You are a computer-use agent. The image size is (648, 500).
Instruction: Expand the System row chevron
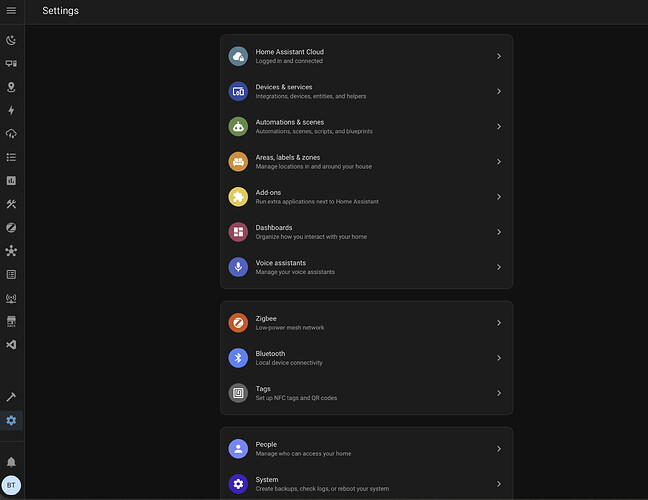click(x=499, y=484)
